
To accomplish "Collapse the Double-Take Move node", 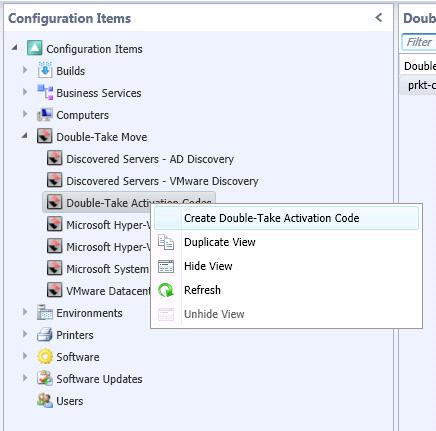I will click(x=24, y=136).
